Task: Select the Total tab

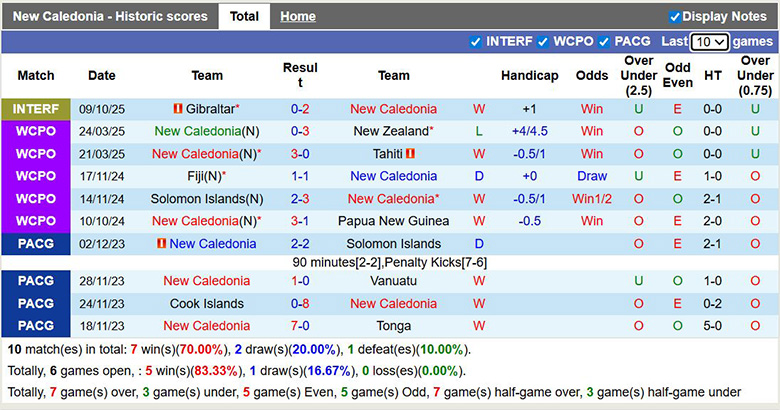Action: (244, 17)
